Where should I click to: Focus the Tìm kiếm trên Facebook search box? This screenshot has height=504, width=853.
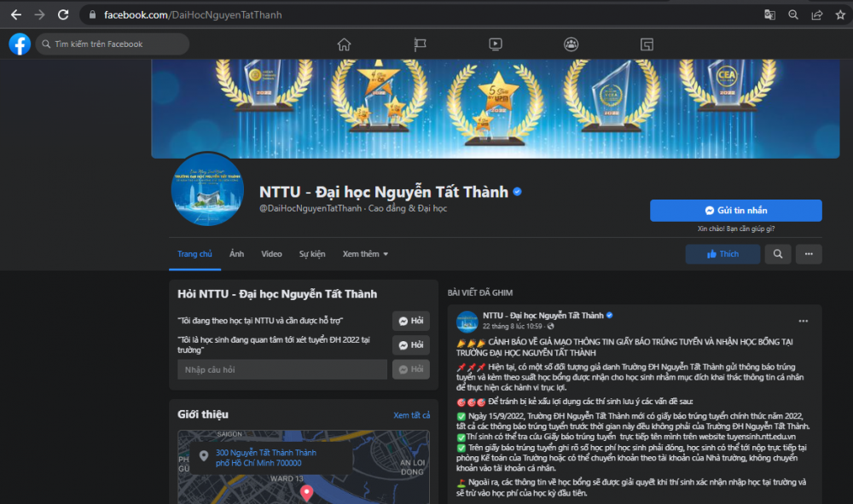113,44
